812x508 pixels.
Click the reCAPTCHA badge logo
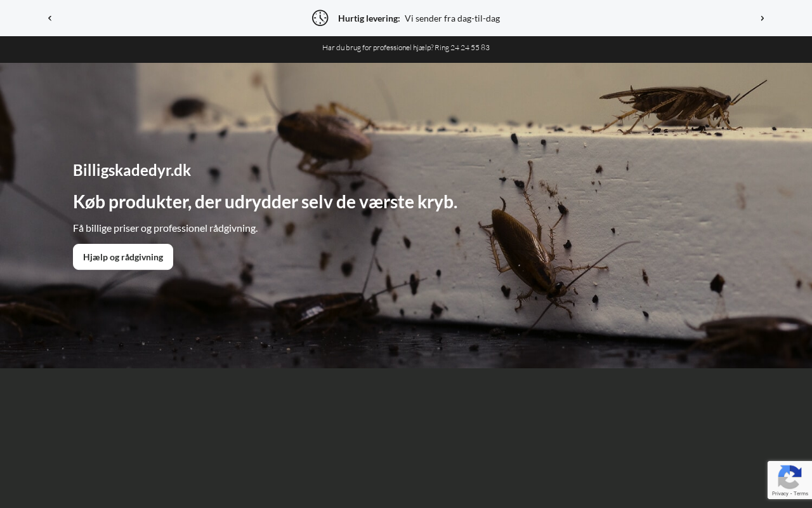790,476
